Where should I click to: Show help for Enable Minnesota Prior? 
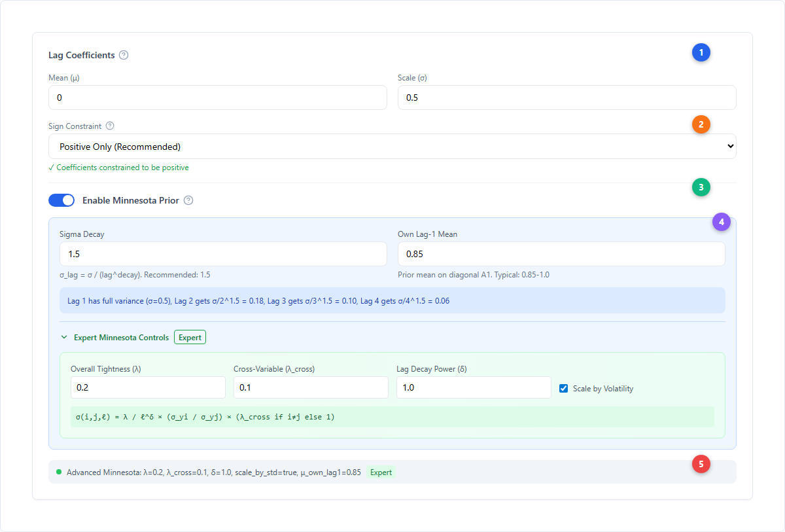(x=188, y=200)
